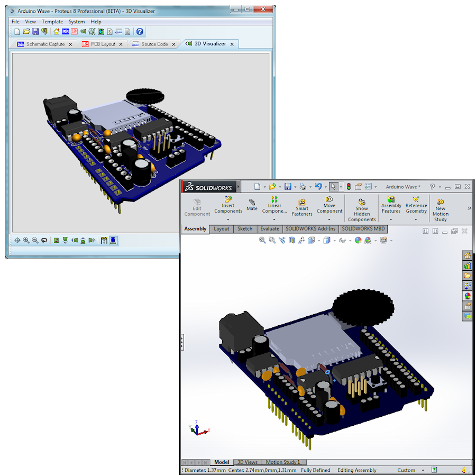This screenshot has width=476, height=476.
Task: Open the Template menu in Proteus
Action: pyautogui.click(x=52, y=22)
